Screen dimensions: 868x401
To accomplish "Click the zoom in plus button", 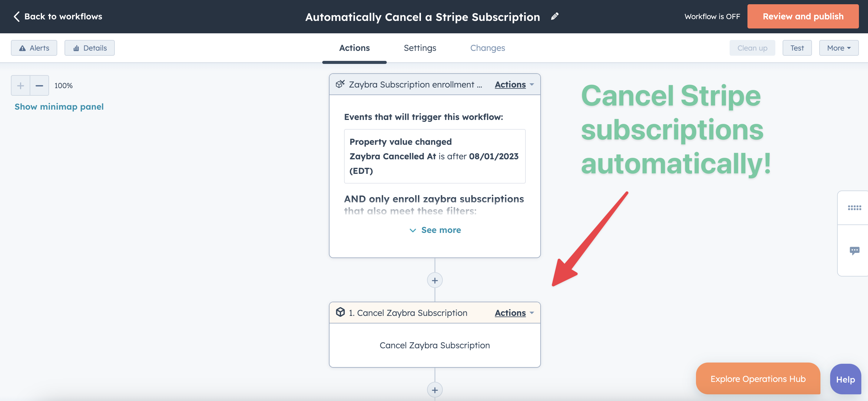I will click(21, 86).
